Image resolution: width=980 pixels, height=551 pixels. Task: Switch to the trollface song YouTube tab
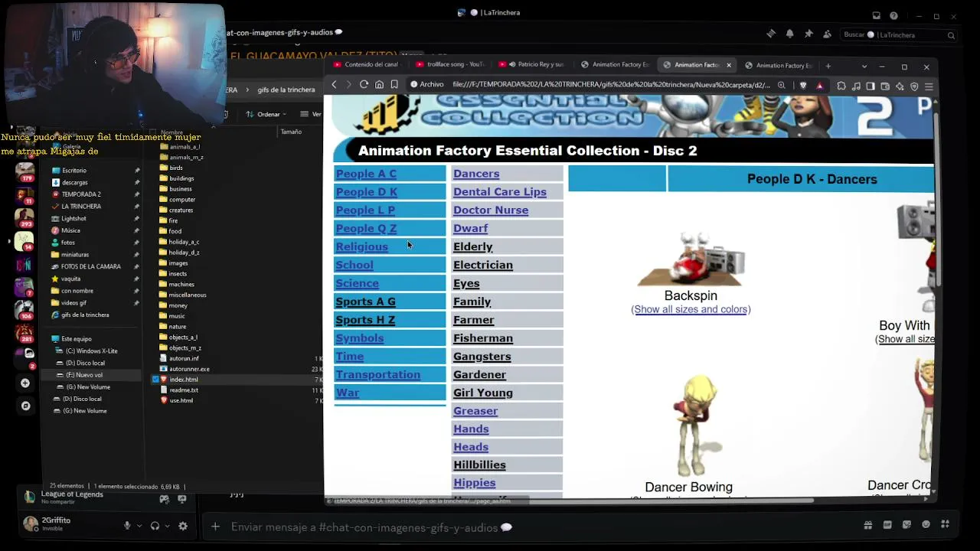coord(450,65)
